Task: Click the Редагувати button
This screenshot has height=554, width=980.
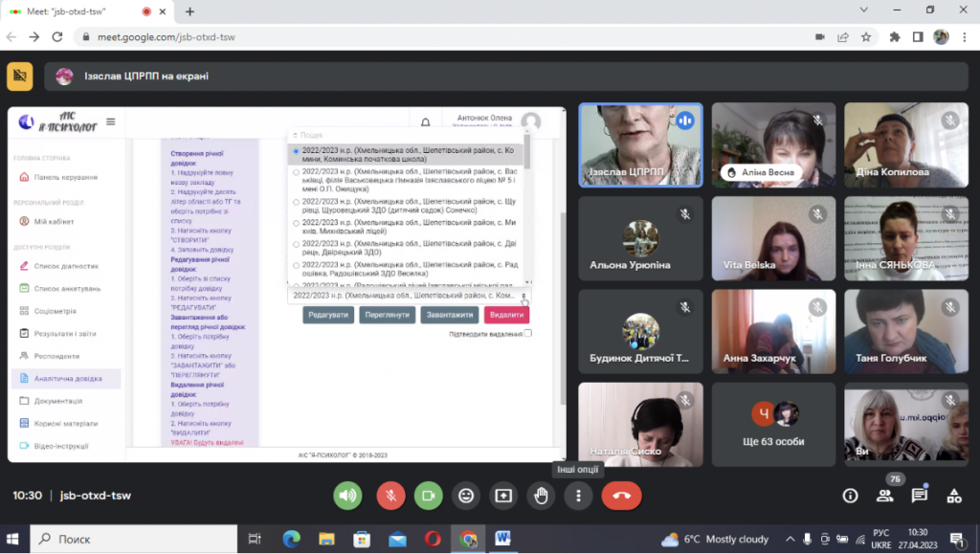Action: pos(328,315)
